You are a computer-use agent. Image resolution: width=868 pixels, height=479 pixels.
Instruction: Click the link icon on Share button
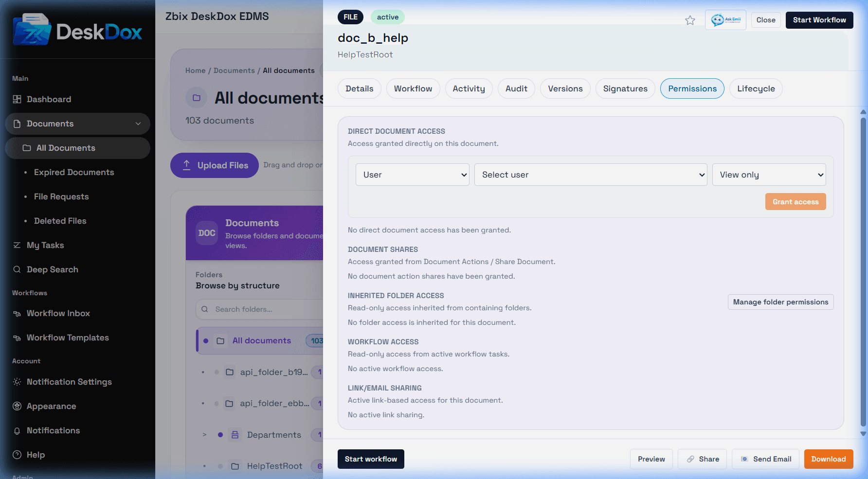[690, 459]
